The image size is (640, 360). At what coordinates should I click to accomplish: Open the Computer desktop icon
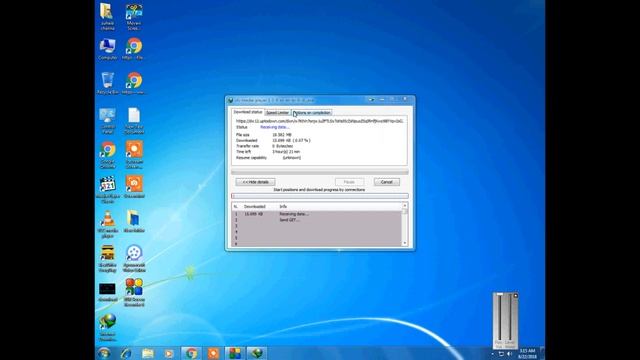[107, 49]
